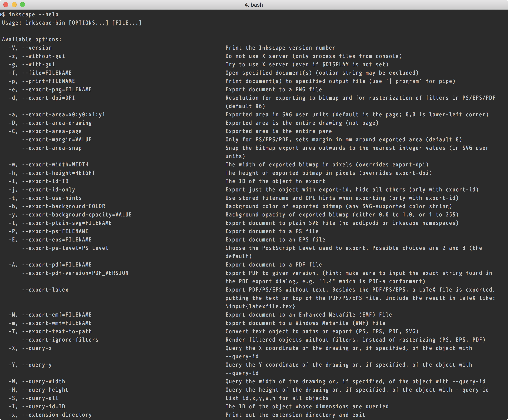Image resolution: width=508 pixels, height=420 pixels.
Task: Click the '--export-dpi=DPI' option text
Action: 48,98
